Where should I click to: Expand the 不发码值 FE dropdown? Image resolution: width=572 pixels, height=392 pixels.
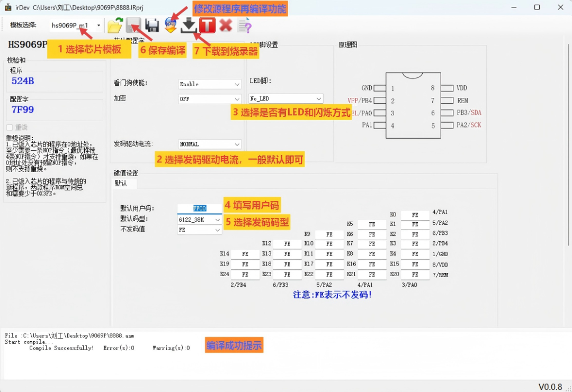click(x=200, y=230)
